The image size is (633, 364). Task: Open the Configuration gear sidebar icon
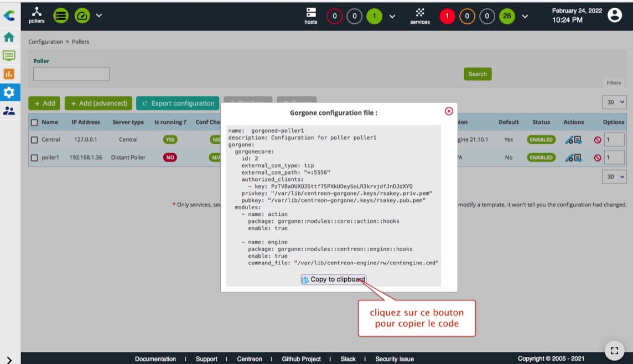[9, 92]
